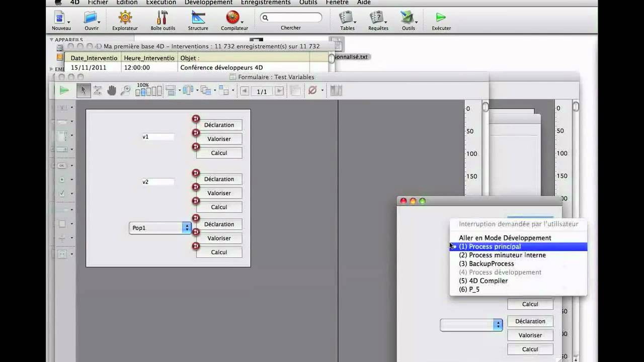Select the v2 variable field in the form

[x=158, y=182]
